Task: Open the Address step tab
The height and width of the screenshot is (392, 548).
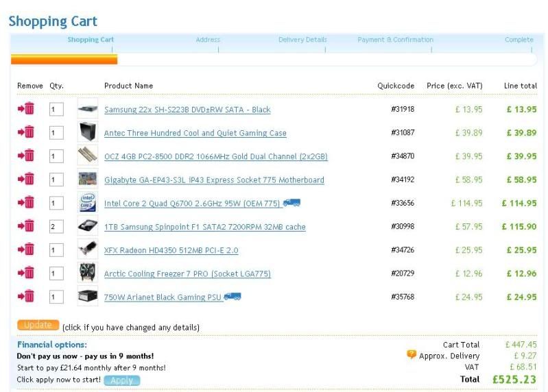Action: (x=208, y=40)
